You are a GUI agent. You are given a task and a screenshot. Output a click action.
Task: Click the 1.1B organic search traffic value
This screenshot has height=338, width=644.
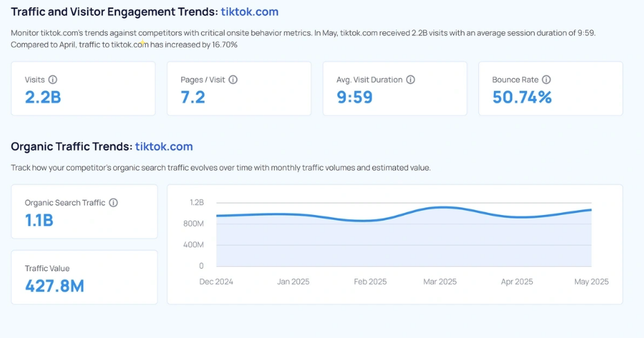coord(39,220)
